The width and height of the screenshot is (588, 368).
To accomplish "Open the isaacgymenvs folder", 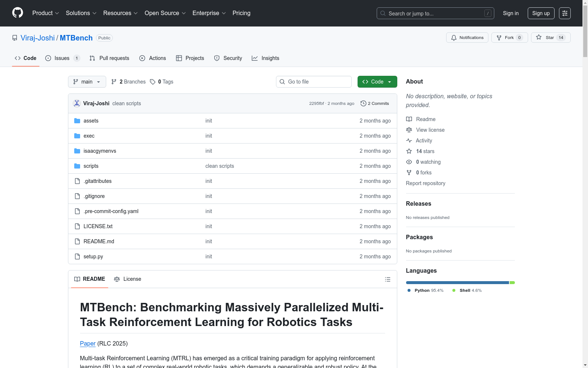I will pos(100,151).
